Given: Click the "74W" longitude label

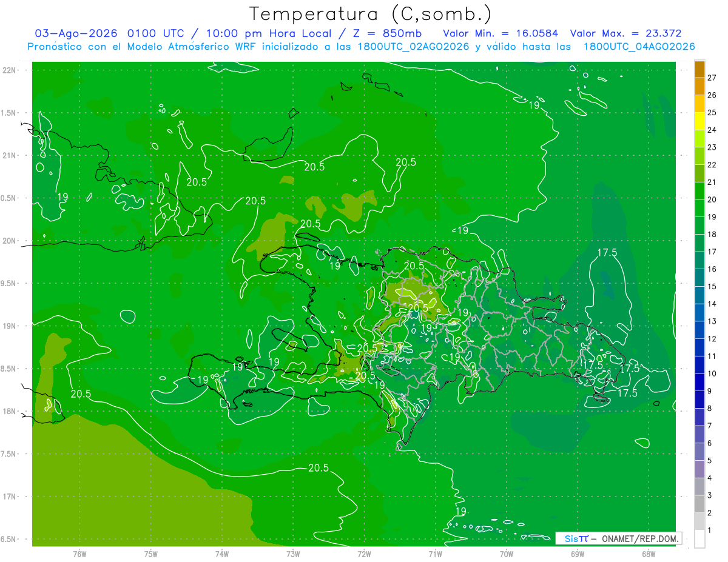Looking at the screenshot, I should click(x=221, y=554).
